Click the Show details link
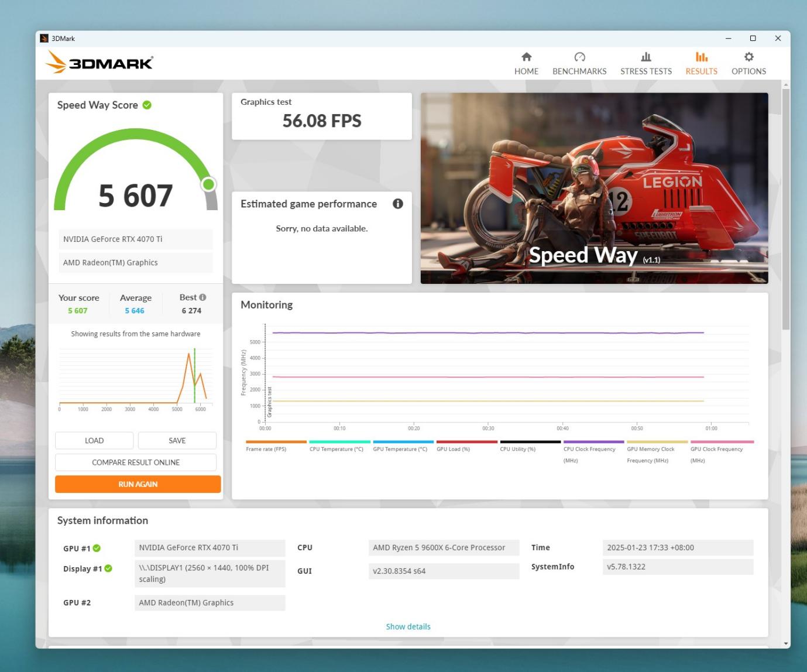The width and height of the screenshot is (807, 672). (408, 626)
